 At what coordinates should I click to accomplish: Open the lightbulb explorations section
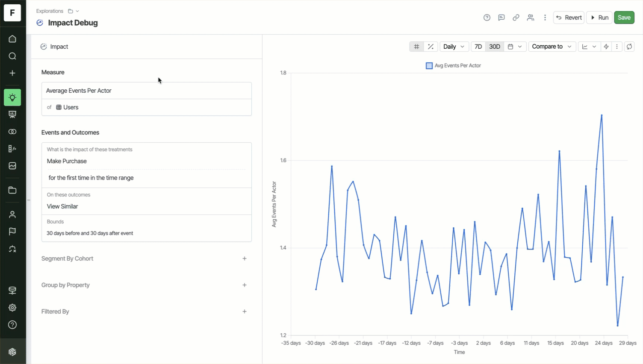pyautogui.click(x=12, y=97)
